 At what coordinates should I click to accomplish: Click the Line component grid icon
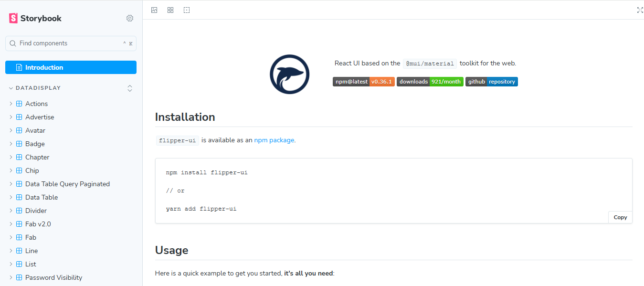(x=19, y=251)
